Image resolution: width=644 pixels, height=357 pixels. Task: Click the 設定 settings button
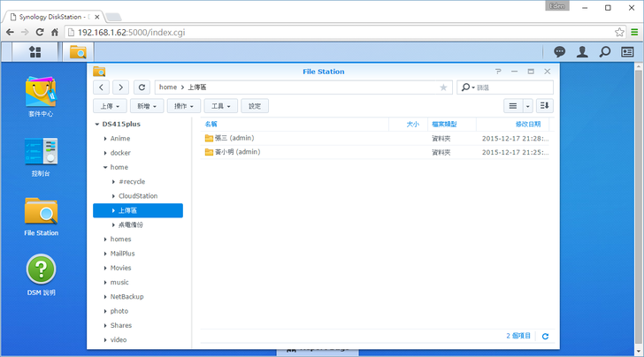click(x=255, y=106)
